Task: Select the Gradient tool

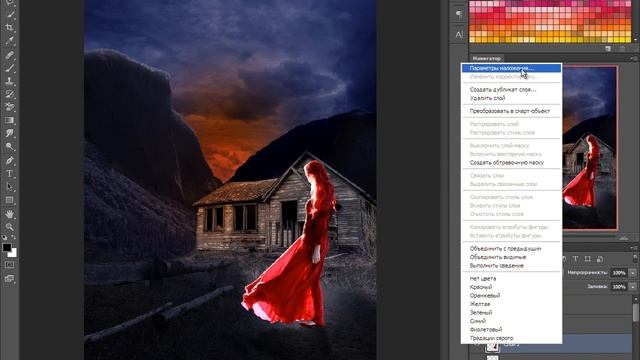Action: click(10, 120)
